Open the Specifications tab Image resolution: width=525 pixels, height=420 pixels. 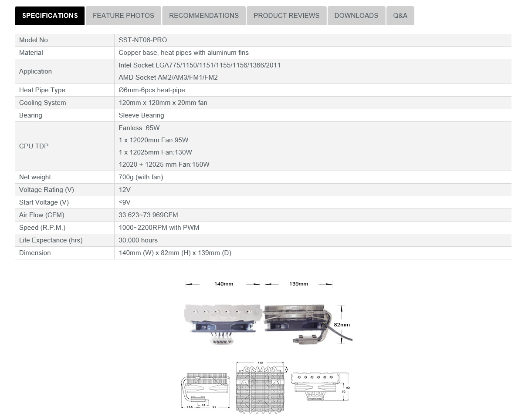pos(50,16)
